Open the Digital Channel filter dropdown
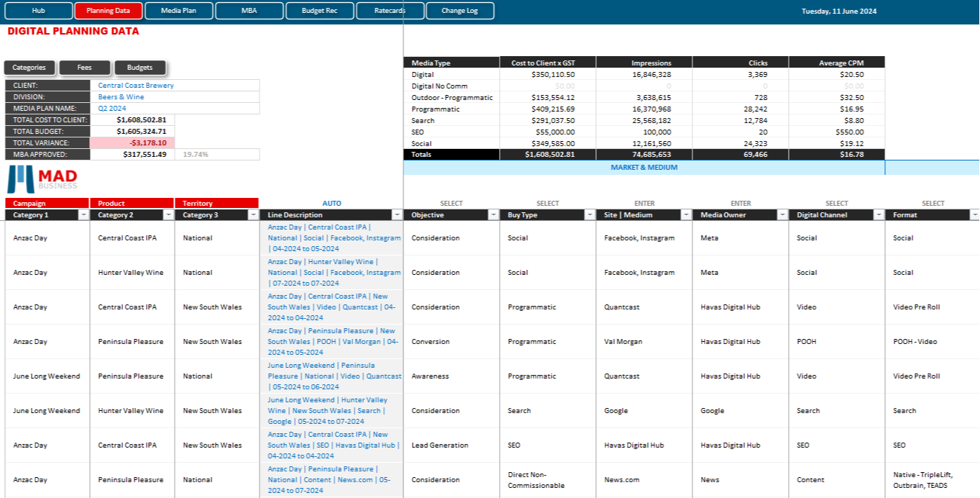The height and width of the screenshot is (498, 980). pyautogui.click(x=879, y=215)
